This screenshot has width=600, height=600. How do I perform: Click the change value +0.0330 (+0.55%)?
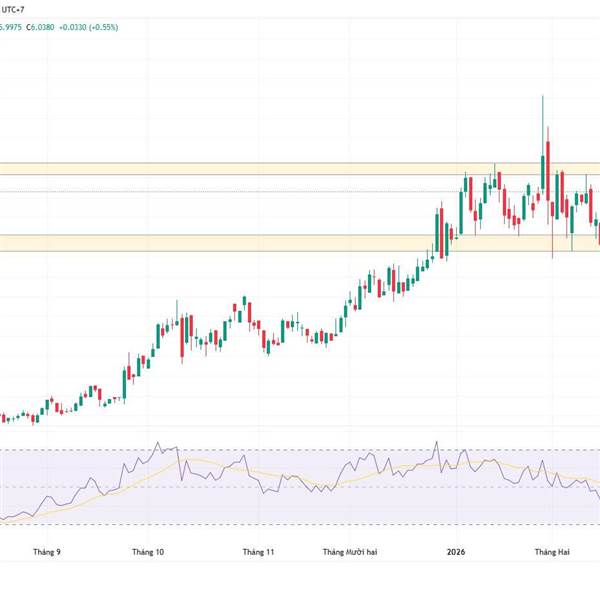(88, 28)
